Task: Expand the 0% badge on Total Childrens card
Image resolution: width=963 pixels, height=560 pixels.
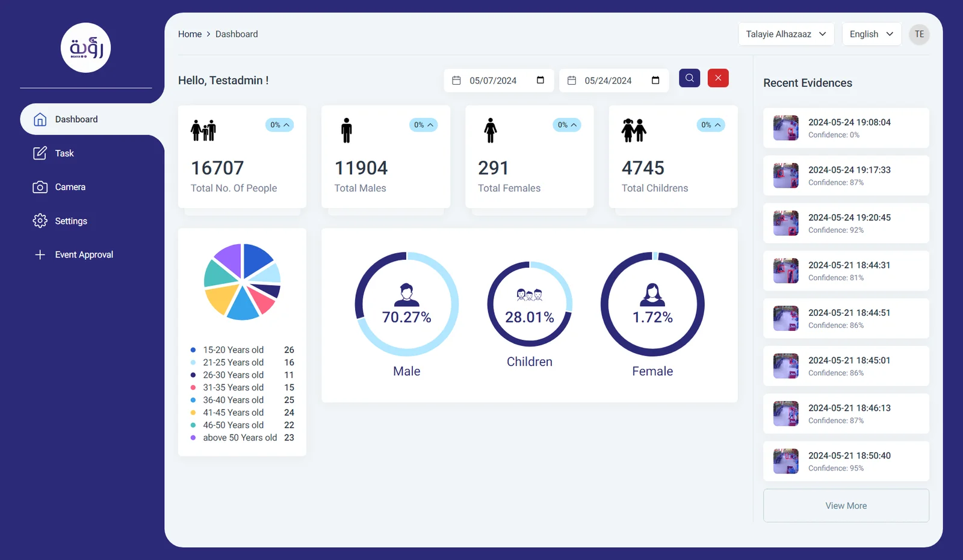Action: click(711, 125)
